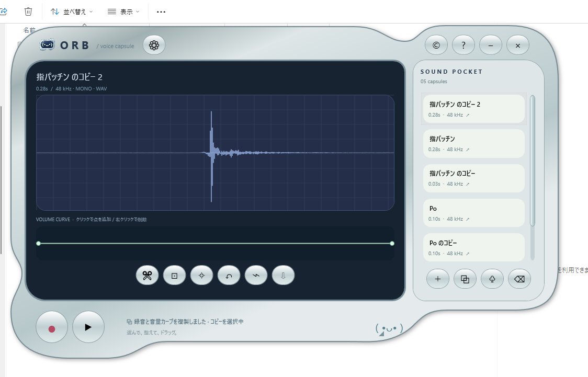Viewport: 588px width, 377px height.
Task: Click the share icon in File Explorer
Action: [3, 12]
